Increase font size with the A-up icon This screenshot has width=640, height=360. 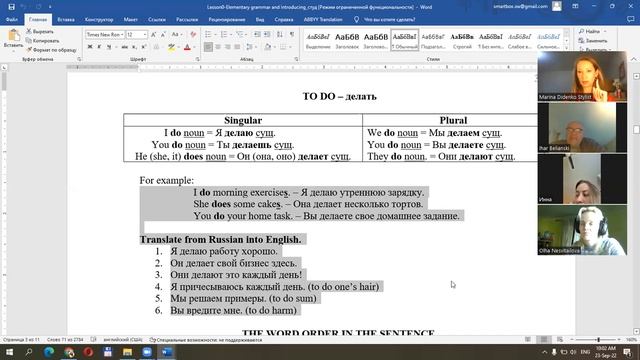[x=153, y=35]
